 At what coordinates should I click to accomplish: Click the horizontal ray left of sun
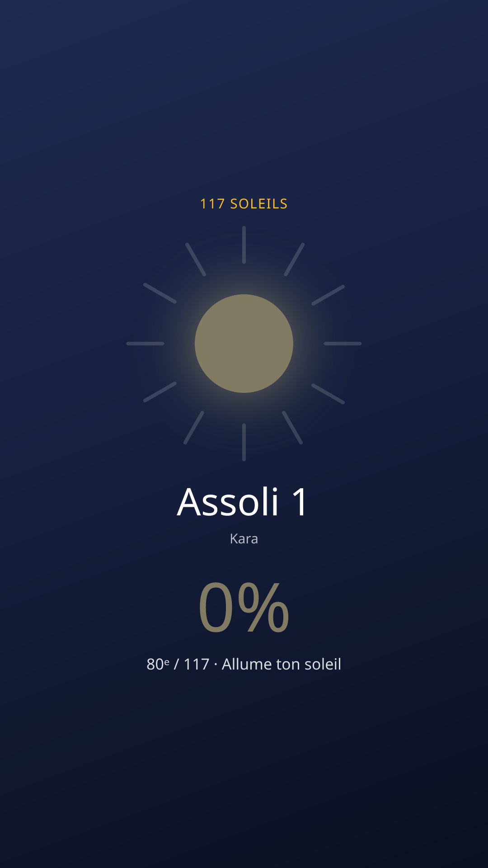point(145,344)
